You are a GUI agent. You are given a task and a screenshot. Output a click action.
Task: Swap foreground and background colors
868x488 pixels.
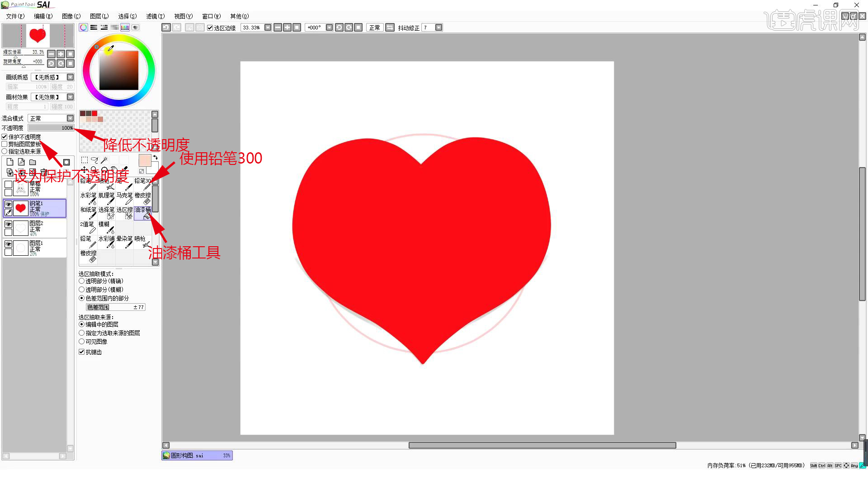[156, 157]
